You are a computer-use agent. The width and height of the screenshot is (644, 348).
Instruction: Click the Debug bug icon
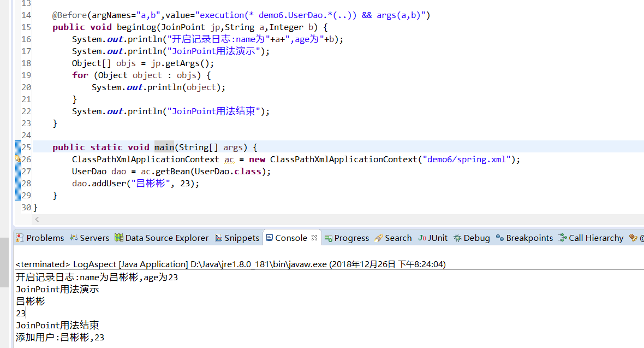pyautogui.click(x=457, y=238)
